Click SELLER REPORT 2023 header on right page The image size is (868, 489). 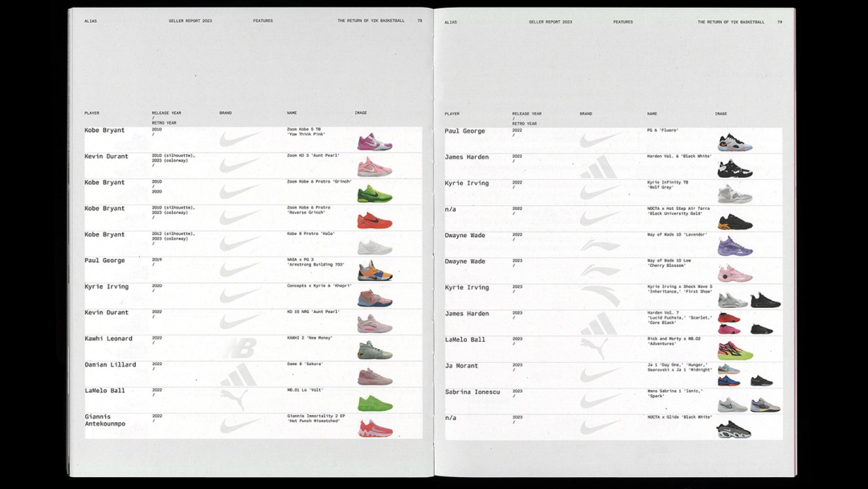pos(551,22)
